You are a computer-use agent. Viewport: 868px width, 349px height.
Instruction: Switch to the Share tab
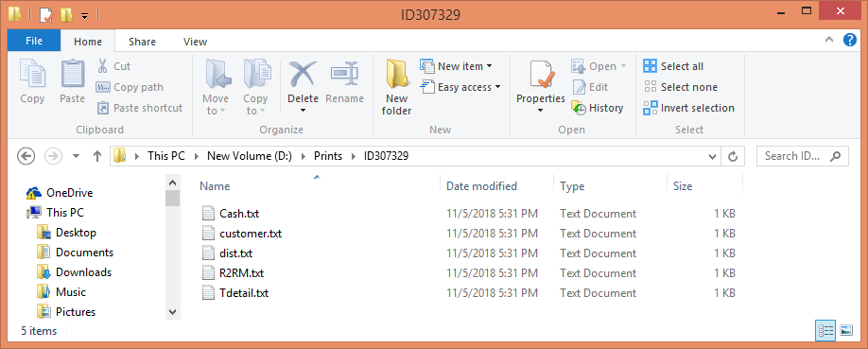pyautogui.click(x=142, y=41)
